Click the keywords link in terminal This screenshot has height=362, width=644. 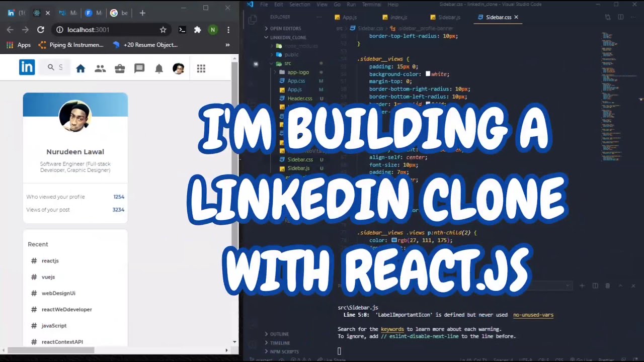click(x=392, y=329)
